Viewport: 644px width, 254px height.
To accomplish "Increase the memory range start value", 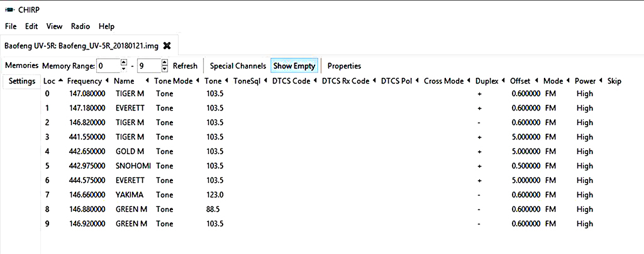I will [124, 63].
